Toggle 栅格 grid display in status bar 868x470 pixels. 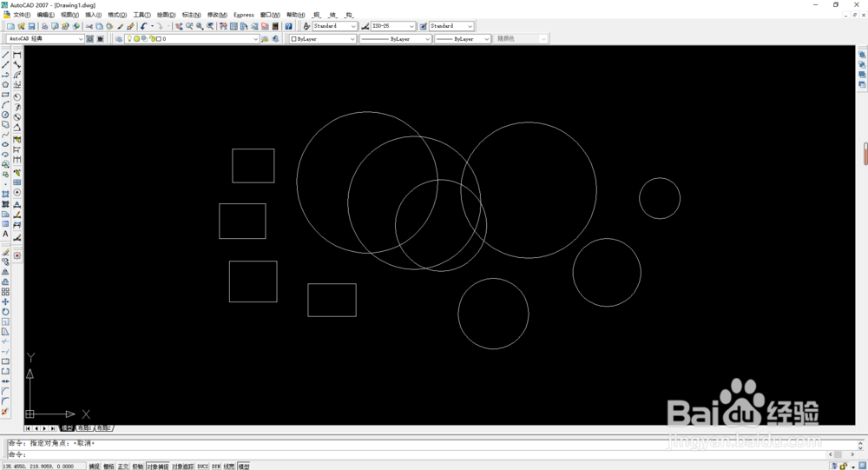click(x=109, y=467)
